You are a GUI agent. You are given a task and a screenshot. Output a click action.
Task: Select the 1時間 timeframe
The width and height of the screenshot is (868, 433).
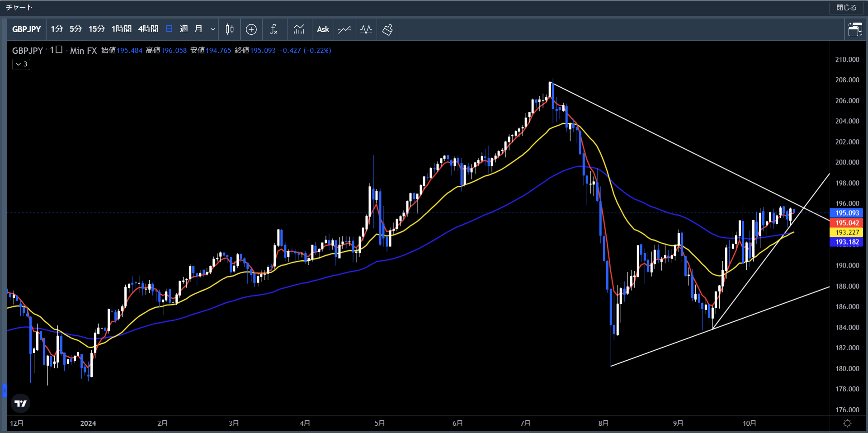(x=122, y=29)
